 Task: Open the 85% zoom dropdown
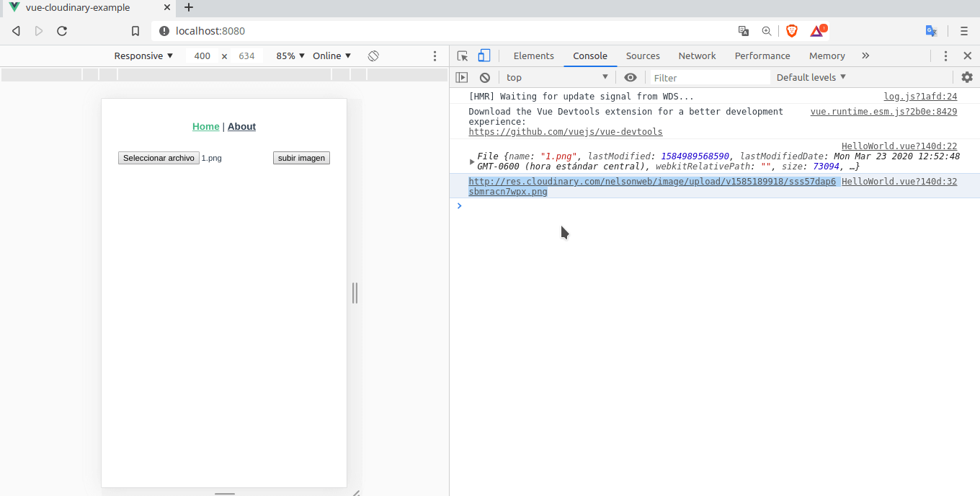pos(290,56)
